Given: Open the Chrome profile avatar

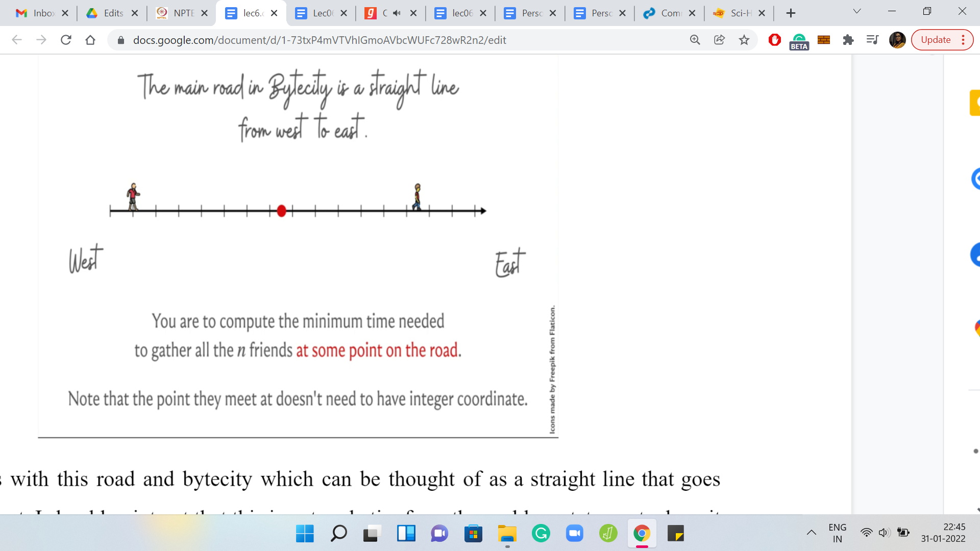Looking at the screenshot, I should coord(897,40).
